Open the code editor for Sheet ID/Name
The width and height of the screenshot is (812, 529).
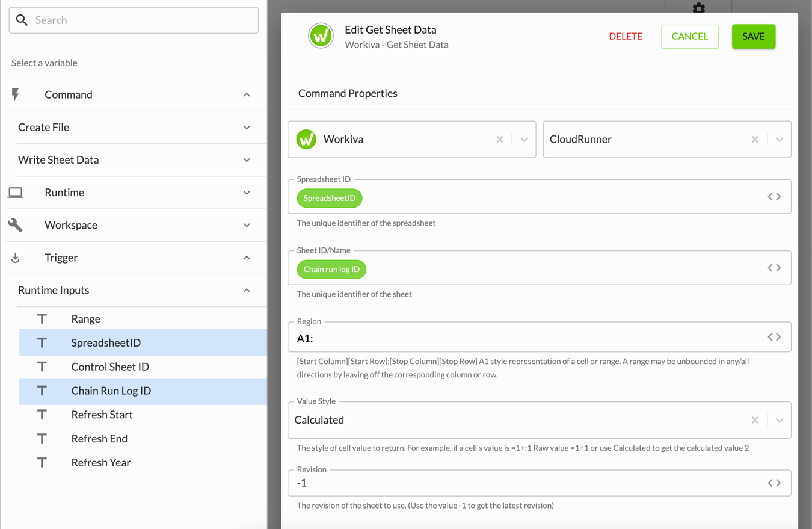[774, 268]
